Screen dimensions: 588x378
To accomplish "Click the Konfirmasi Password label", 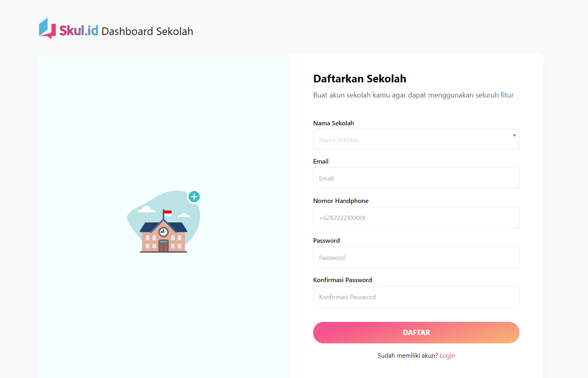I will coord(342,280).
